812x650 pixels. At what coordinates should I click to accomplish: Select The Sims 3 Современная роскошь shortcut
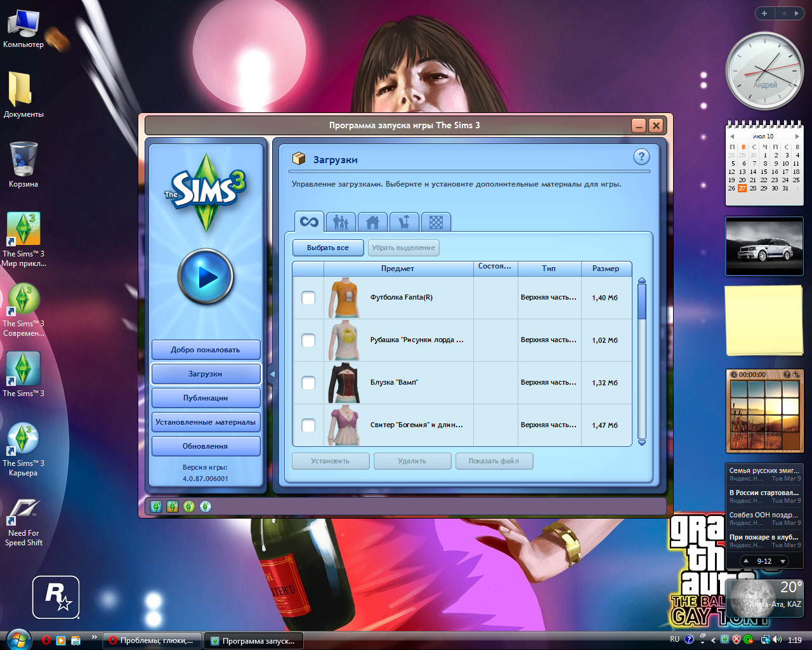(x=23, y=310)
